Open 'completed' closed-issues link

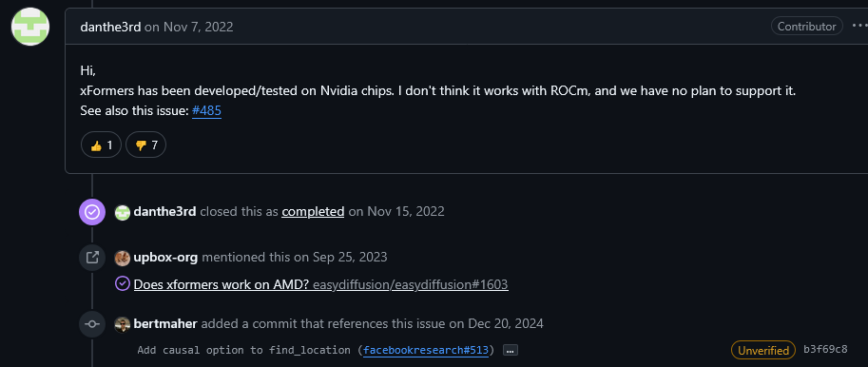(x=313, y=211)
